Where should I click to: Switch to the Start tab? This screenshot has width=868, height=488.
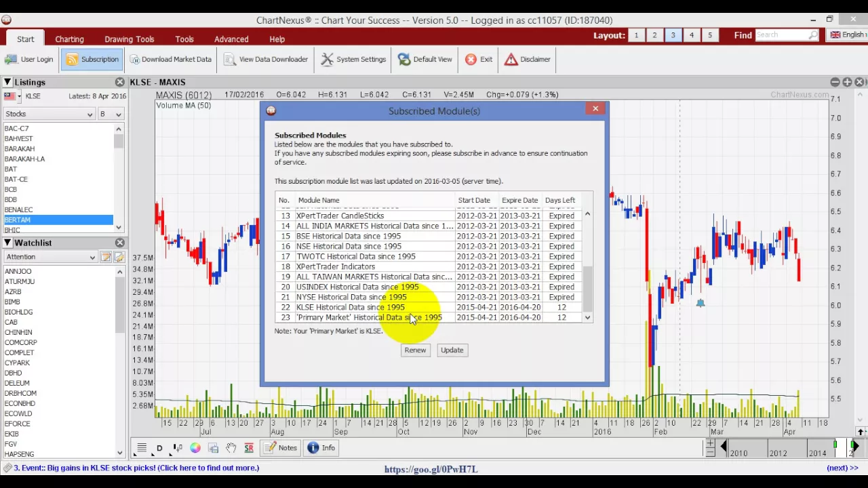point(26,39)
